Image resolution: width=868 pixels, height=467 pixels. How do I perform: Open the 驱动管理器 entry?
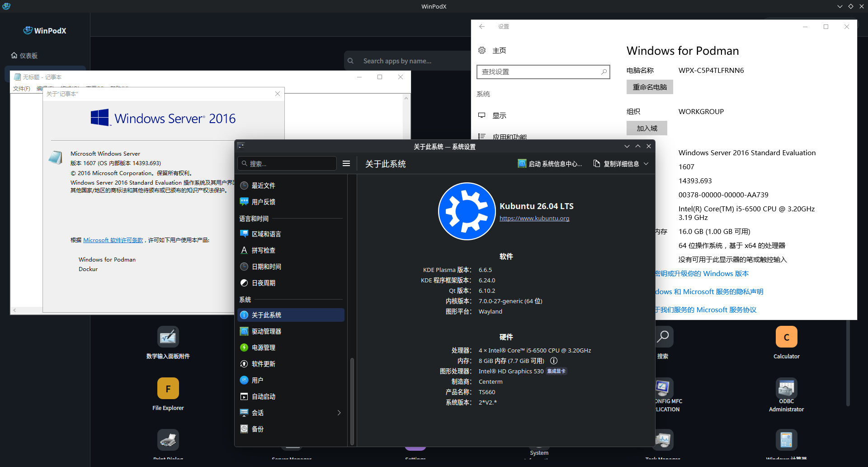tap(291, 331)
